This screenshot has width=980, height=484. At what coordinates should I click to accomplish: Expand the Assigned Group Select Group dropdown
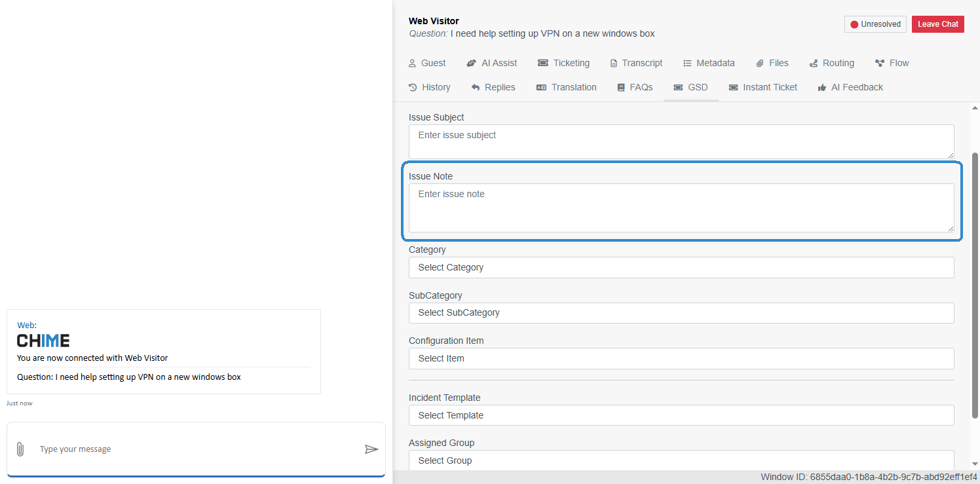[681, 460]
